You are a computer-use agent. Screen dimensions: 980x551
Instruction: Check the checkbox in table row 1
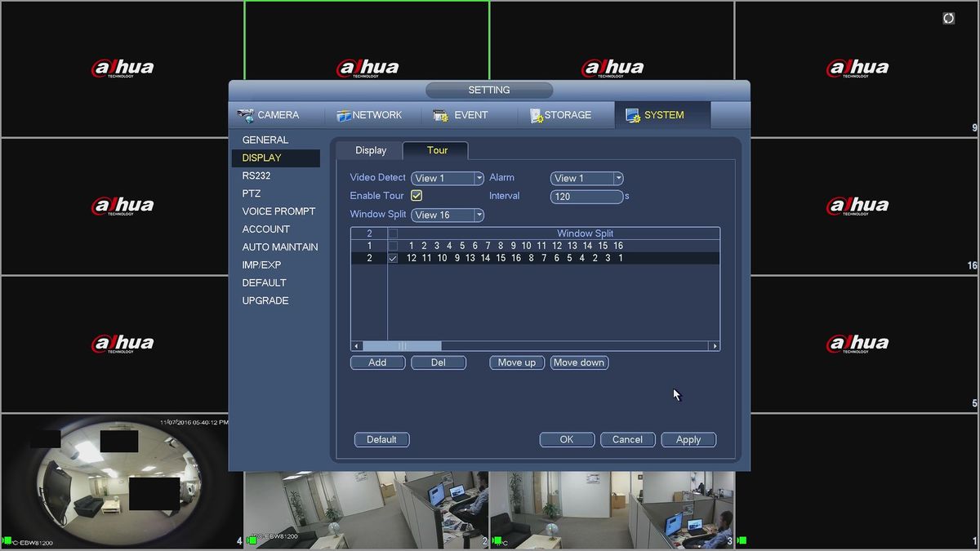(393, 246)
